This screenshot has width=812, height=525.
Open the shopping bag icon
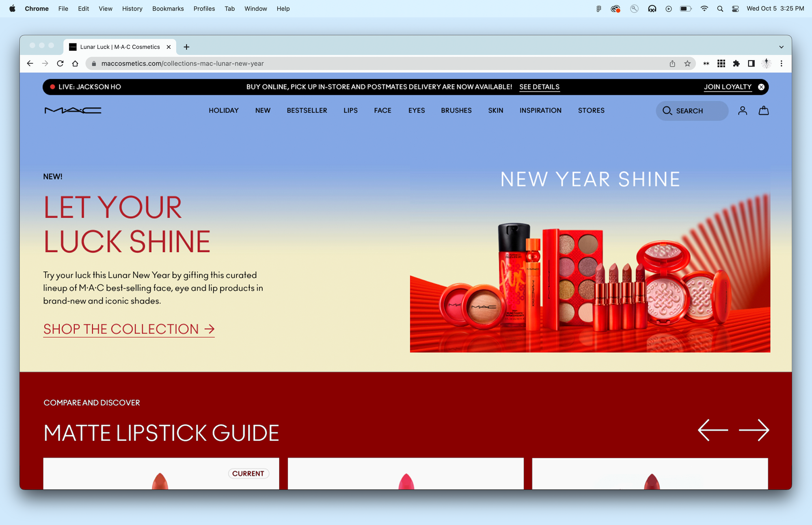point(764,110)
